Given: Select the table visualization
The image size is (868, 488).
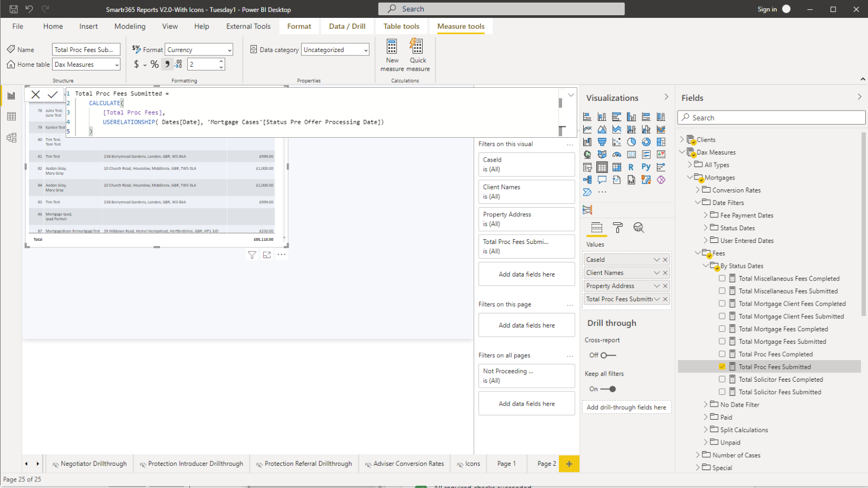Looking at the screenshot, I should click(x=602, y=167).
